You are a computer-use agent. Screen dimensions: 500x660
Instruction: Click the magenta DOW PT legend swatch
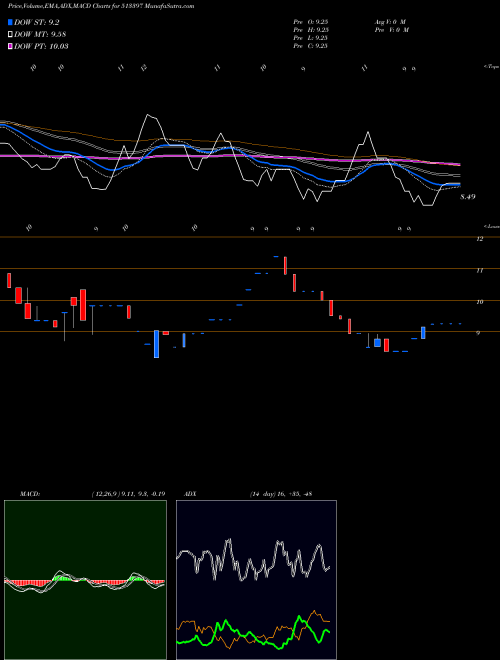pos(10,46)
